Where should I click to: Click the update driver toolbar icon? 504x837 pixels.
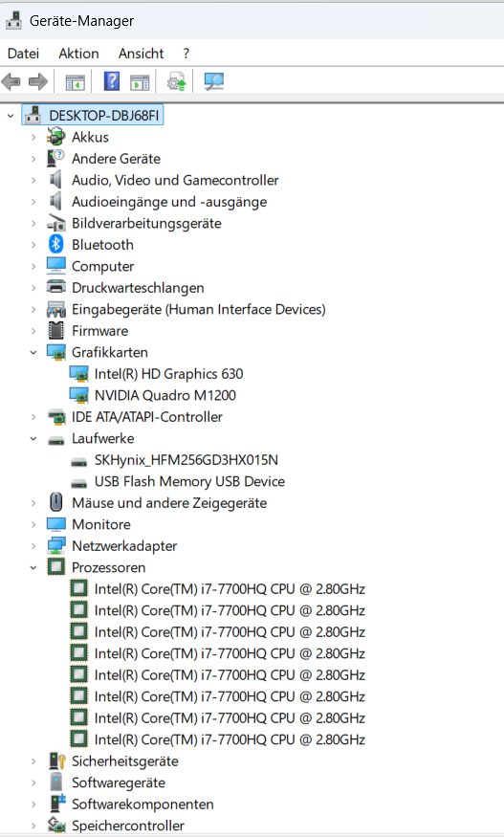[x=176, y=81]
